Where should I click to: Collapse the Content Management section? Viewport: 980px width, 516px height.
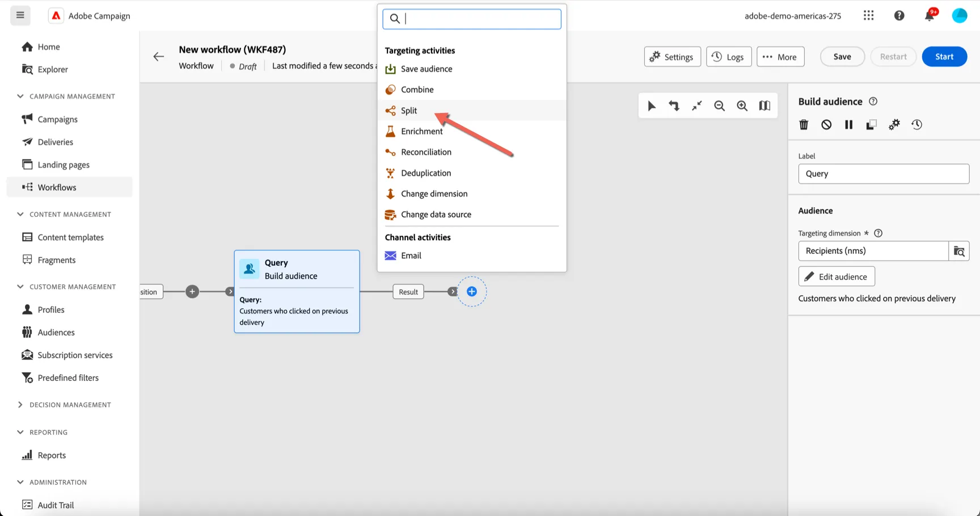pyautogui.click(x=20, y=215)
